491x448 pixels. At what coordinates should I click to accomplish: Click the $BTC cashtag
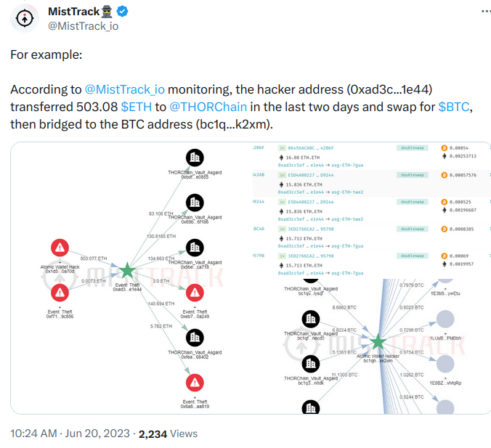(x=454, y=107)
